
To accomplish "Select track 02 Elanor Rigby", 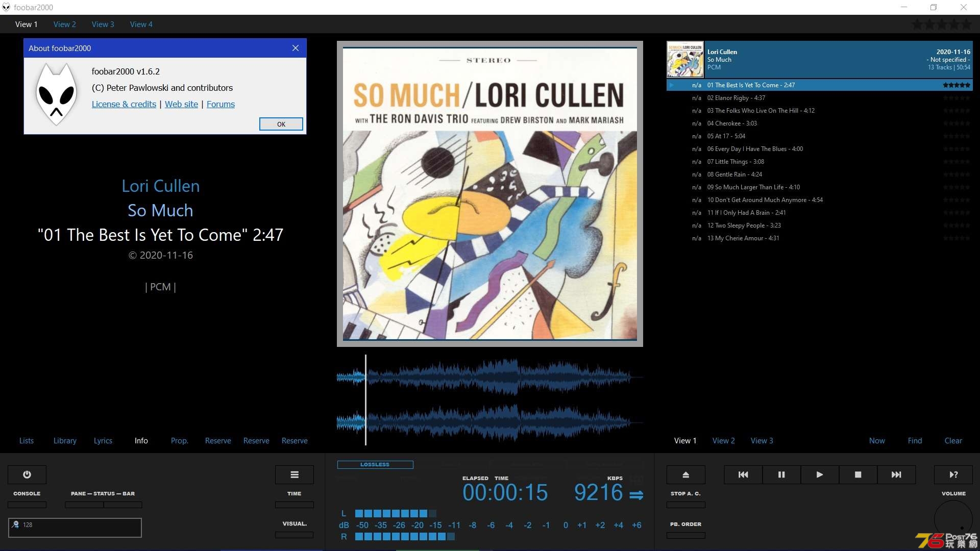I will tap(820, 98).
